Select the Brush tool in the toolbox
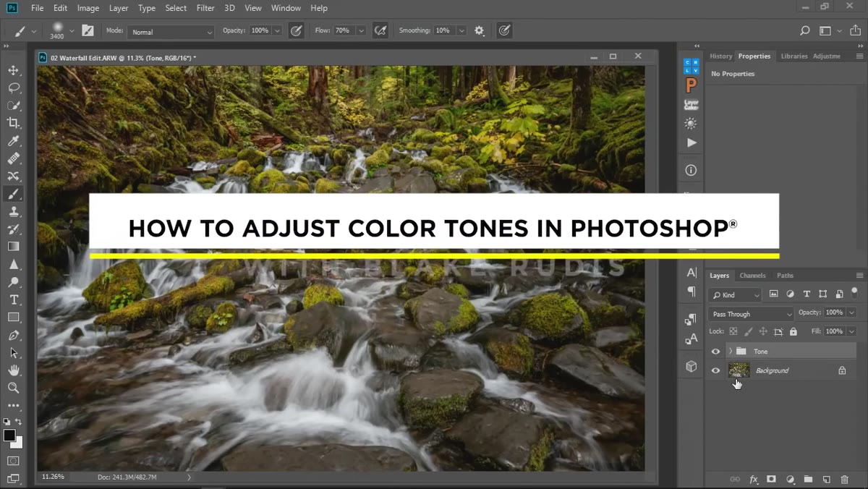The width and height of the screenshot is (868, 489). (13, 194)
